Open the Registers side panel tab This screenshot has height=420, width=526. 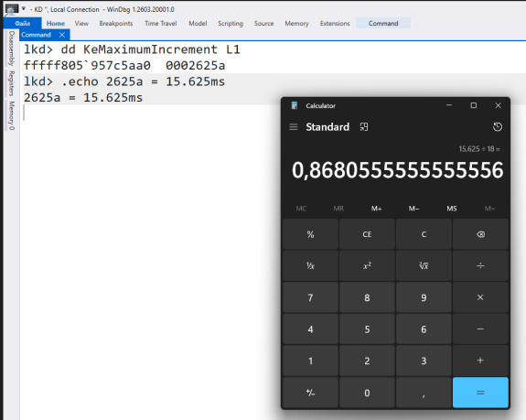pos(12,83)
